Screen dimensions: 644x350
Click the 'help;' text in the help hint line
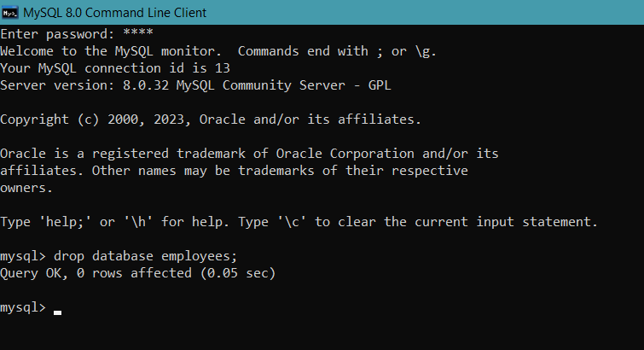[65, 222]
